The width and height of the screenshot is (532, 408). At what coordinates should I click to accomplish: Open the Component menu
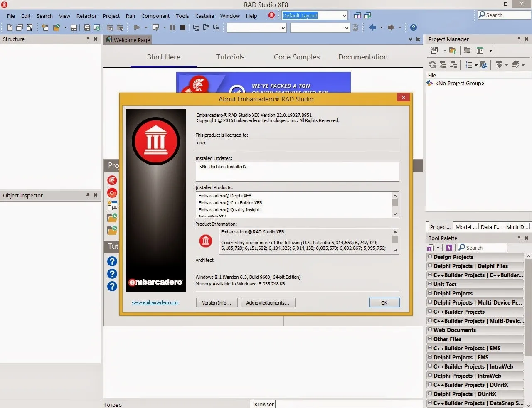[155, 16]
